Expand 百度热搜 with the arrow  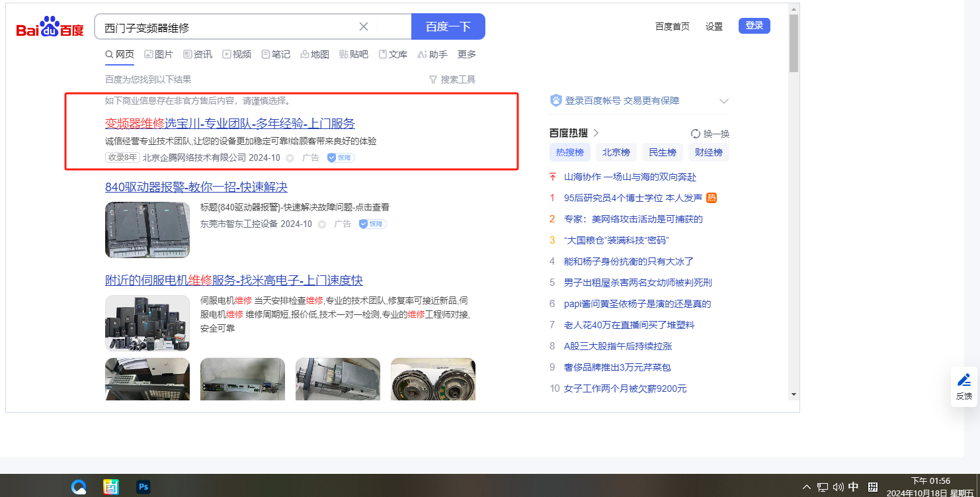pyautogui.click(x=596, y=133)
